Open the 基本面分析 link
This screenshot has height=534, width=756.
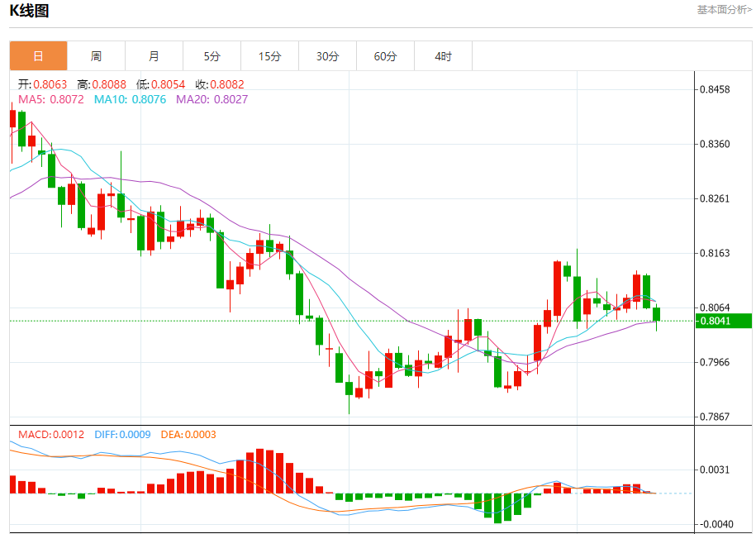(x=724, y=10)
